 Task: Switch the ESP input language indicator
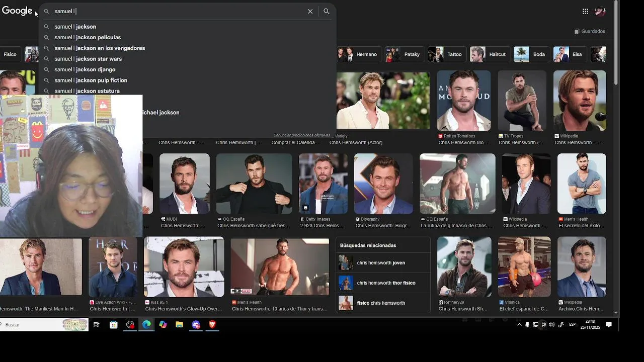point(572,325)
